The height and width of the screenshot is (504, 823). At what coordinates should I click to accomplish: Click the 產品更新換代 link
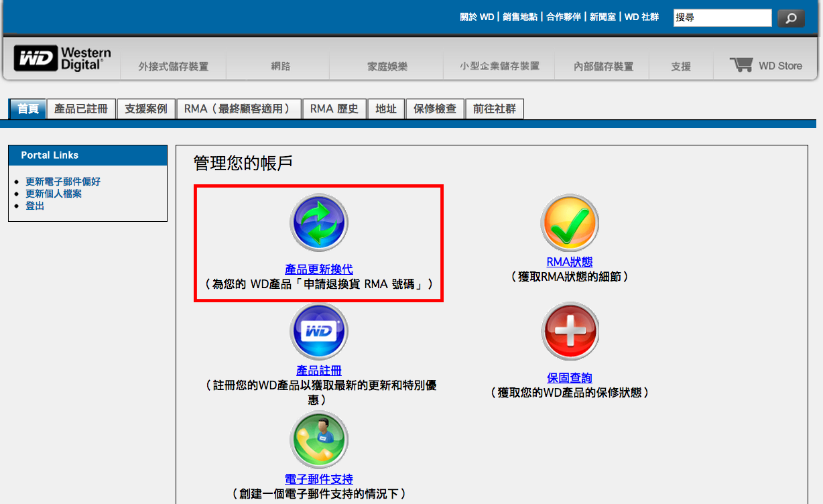point(319,269)
